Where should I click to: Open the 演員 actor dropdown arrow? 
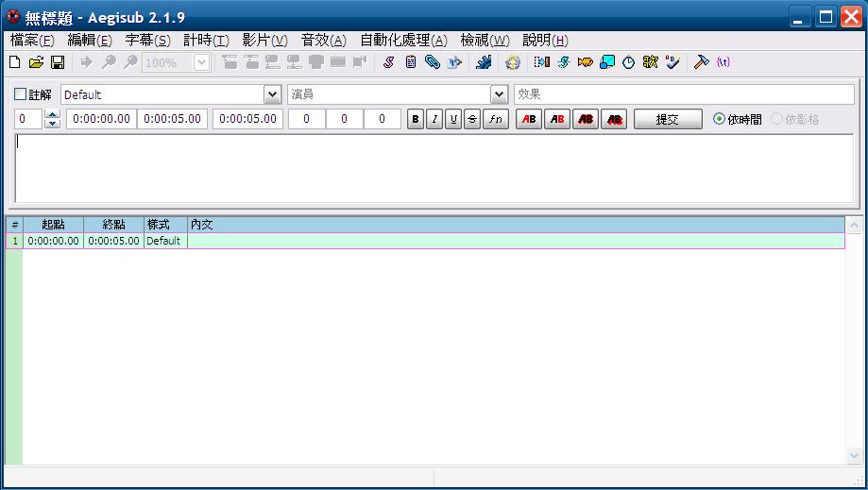tap(499, 94)
